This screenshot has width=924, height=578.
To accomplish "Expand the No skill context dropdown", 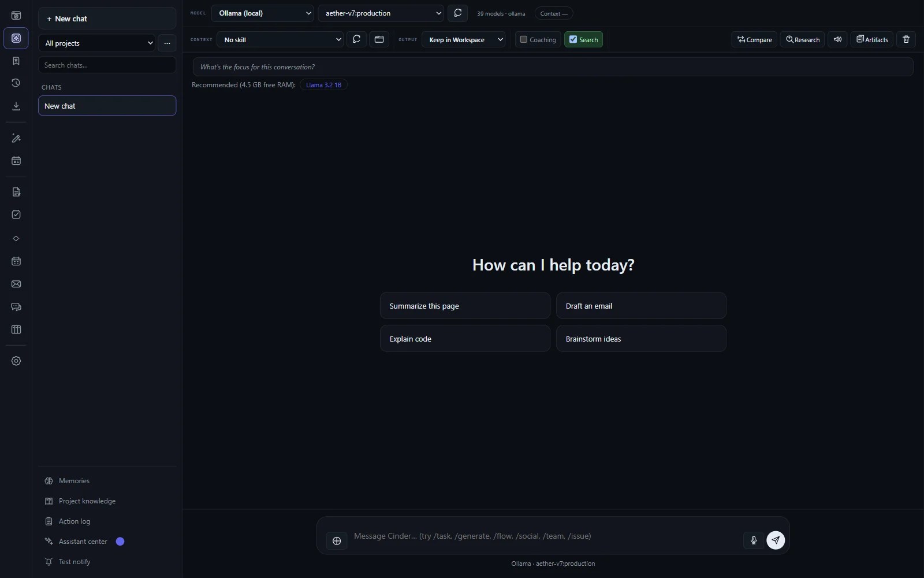I will point(281,39).
